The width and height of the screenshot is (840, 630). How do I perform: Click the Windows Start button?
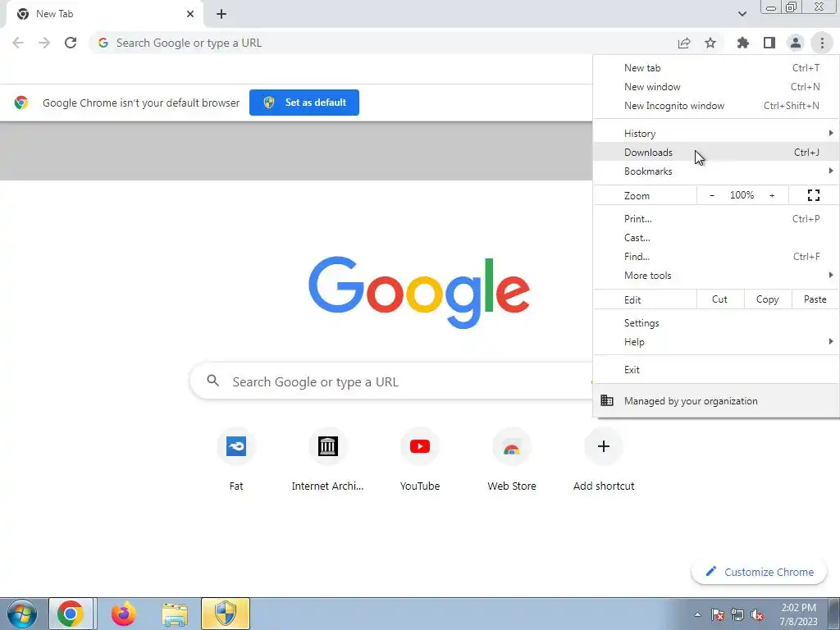click(x=22, y=614)
